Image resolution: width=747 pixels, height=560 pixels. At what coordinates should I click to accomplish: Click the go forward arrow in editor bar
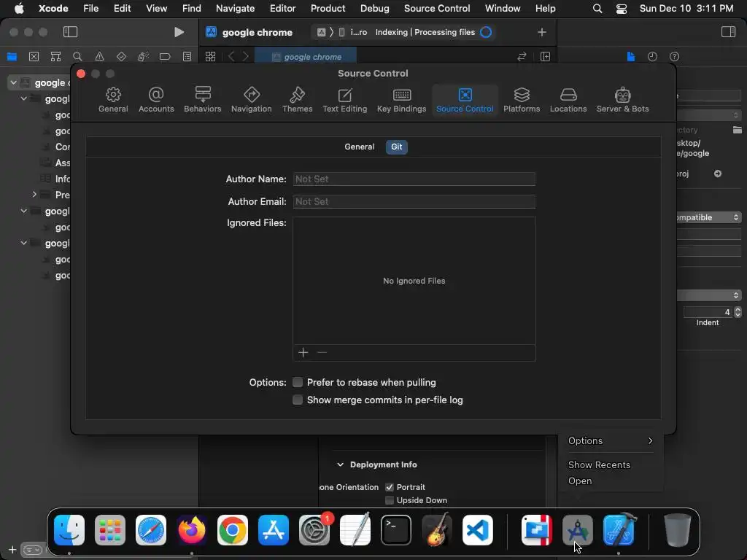click(246, 57)
